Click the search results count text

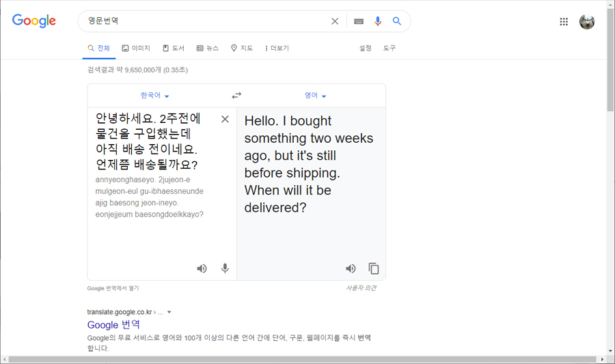(137, 70)
